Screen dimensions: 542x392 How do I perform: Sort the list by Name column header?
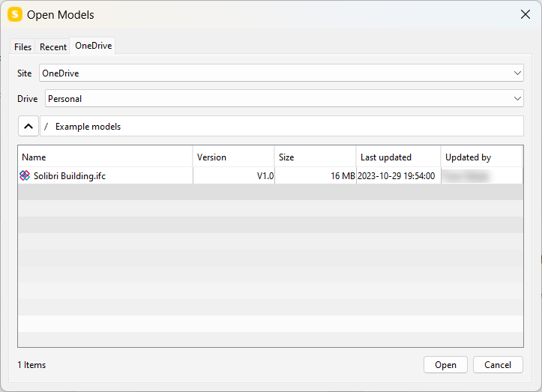(106, 157)
